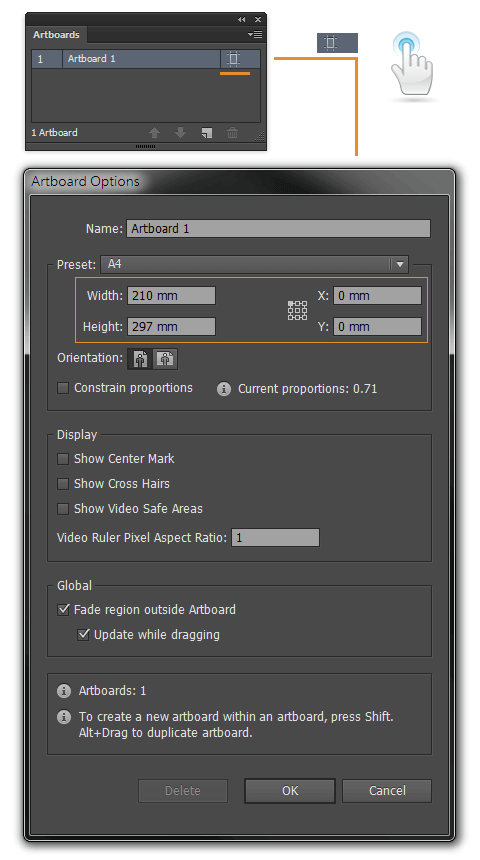Enable Constrain proportions checkbox
Viewport: 480px width, 860px height.
(63, 388)
